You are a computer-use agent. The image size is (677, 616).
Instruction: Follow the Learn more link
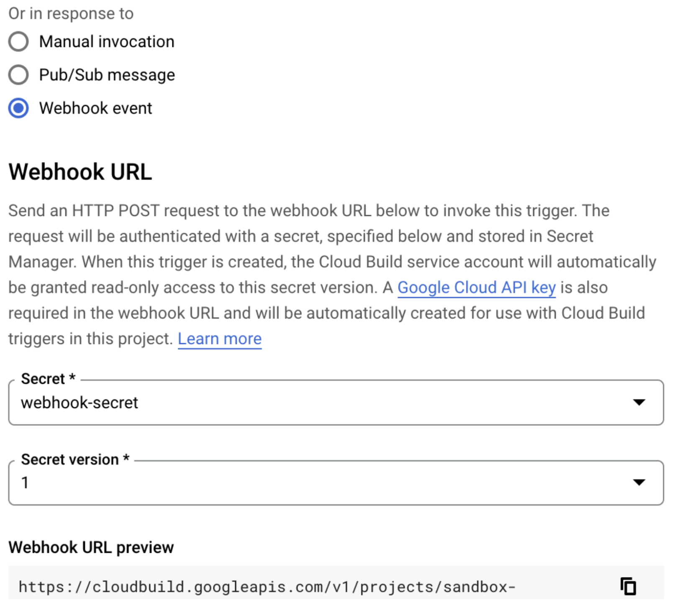tap(220, 339)
